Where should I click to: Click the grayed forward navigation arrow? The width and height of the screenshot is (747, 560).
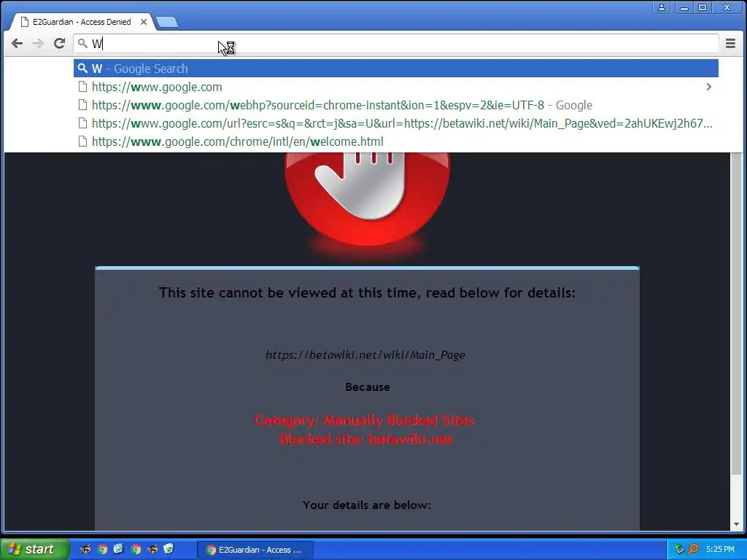click(38, 43)
